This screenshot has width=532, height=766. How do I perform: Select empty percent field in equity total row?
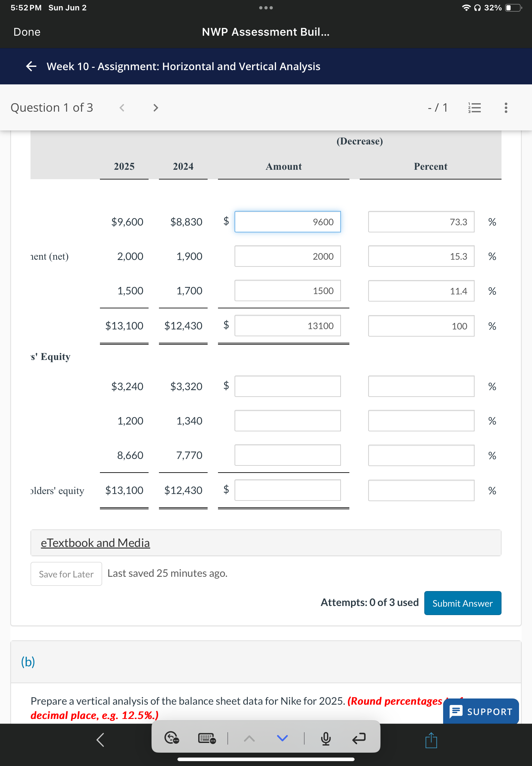pos(421,490)
